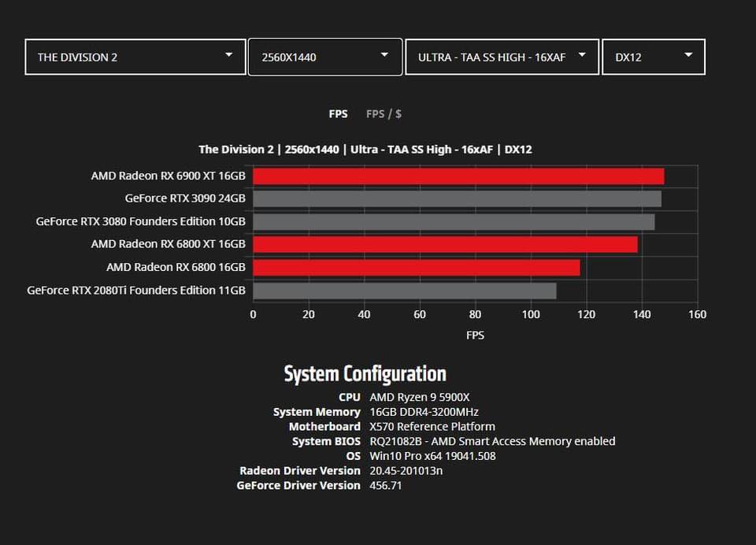Open the 2560X1440 resolution dropdown

[325, 57]
